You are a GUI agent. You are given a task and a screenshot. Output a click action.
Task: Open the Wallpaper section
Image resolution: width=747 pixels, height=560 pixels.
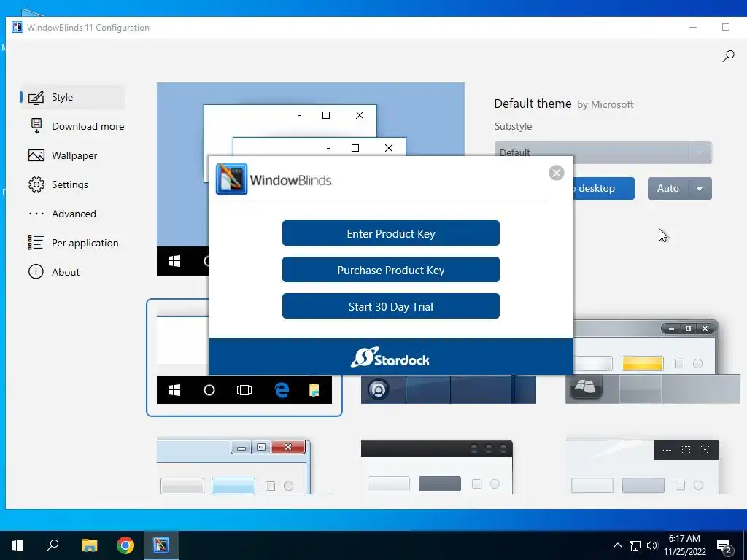coord(72,155)
